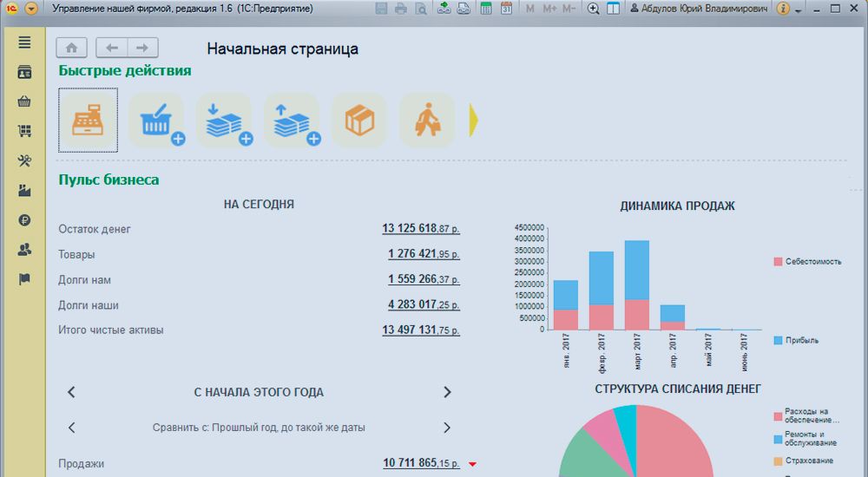
Task: Click the zoom magnifier toolbar icon
Action: pos(593,9)
